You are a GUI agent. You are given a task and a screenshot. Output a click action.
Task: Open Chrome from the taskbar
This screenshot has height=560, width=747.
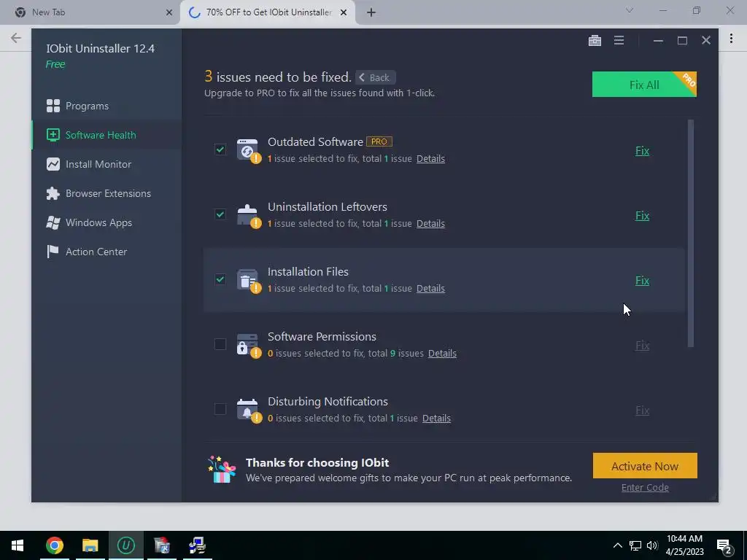pos(54,545)
